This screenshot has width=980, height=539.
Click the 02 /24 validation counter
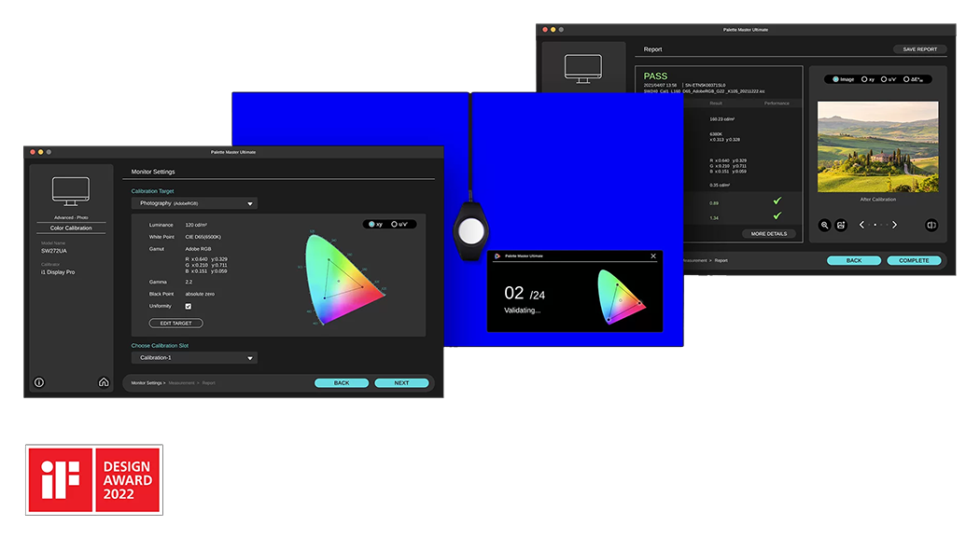pos(525,294)
